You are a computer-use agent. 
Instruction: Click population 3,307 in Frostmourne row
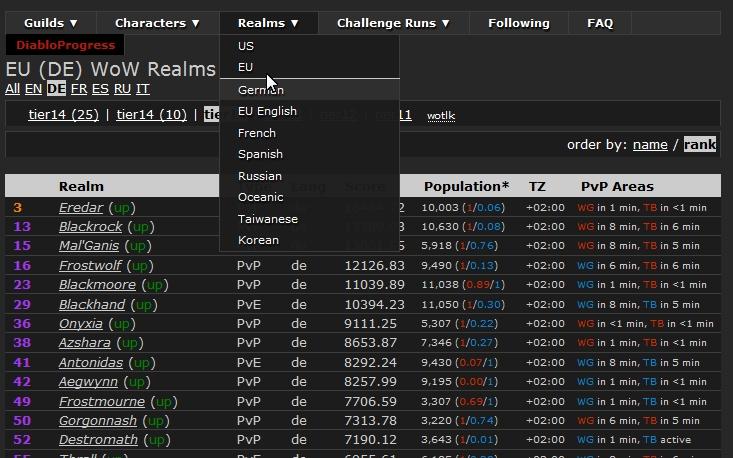437,401
